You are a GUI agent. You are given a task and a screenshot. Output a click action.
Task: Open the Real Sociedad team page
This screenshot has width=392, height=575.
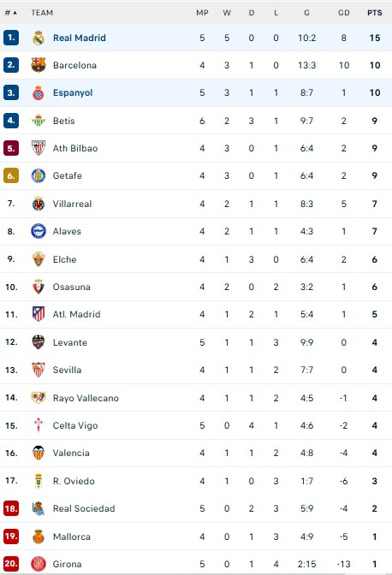(84, 508)
